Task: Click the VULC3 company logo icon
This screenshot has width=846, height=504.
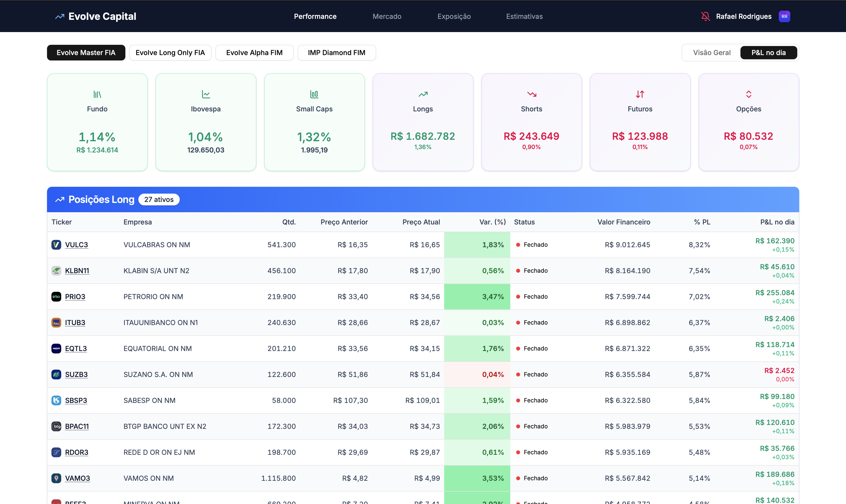Action: [x=56, y=245]
